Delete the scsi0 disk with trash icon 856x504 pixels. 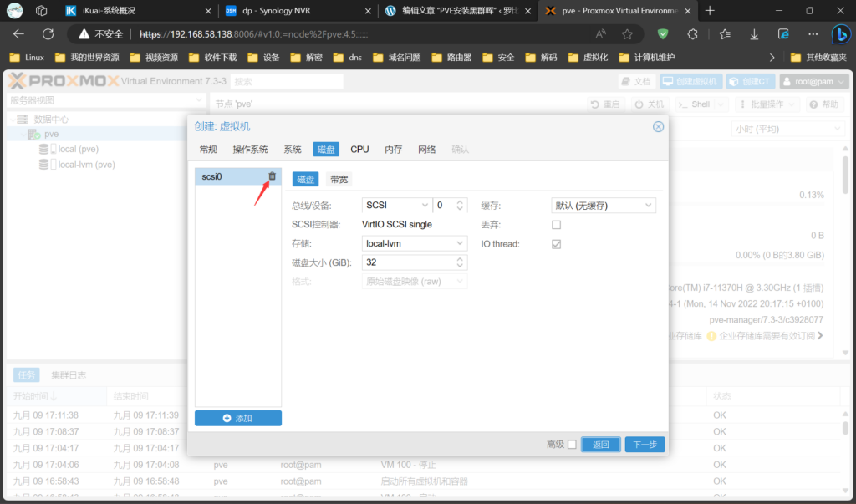[272, 176]
